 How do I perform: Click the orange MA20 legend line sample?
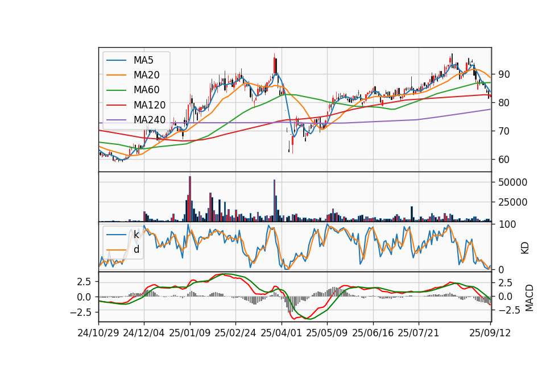coord(116,75)
